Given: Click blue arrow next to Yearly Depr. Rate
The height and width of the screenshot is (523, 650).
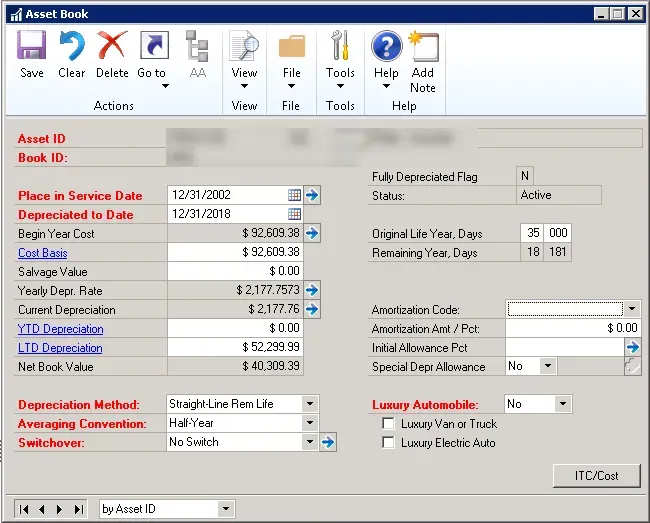Looking at the screenshot, I should click(x=312, y=290).
